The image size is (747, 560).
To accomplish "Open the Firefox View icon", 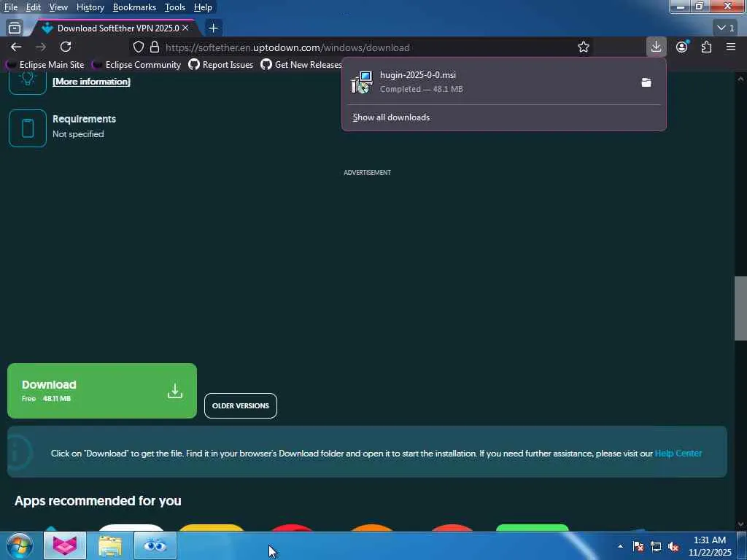I will pos(15,28).
